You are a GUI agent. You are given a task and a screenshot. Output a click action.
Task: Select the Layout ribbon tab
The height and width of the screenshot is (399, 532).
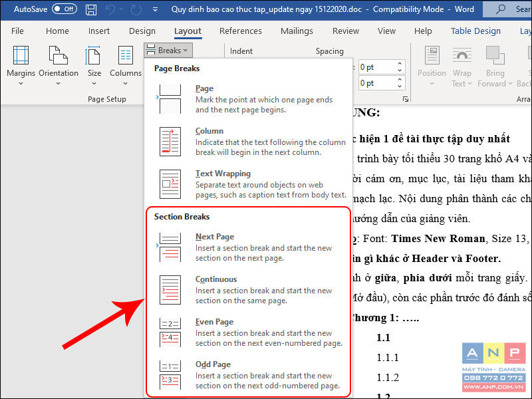[x=188, y=31]
